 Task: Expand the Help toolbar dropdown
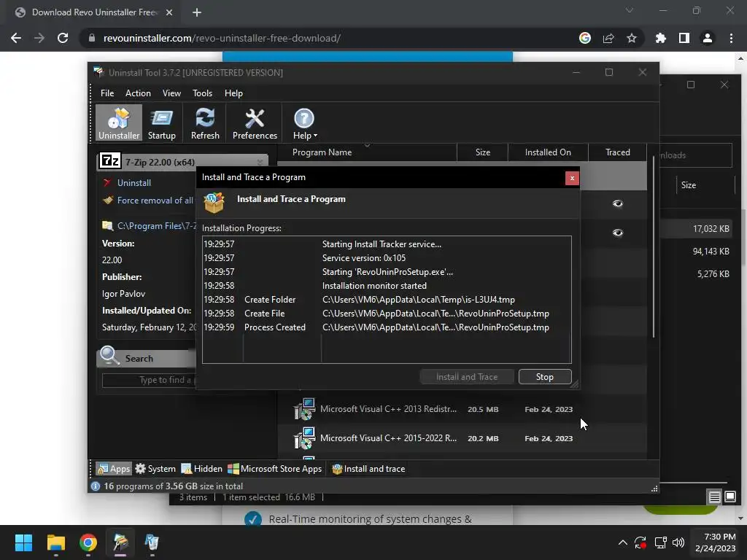[x=304, y=122]
